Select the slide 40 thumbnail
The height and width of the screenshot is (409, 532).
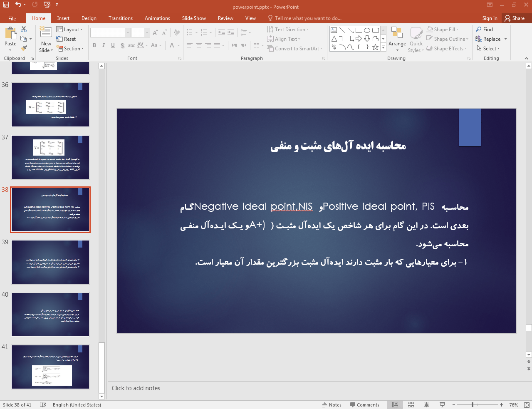point(50,314)
